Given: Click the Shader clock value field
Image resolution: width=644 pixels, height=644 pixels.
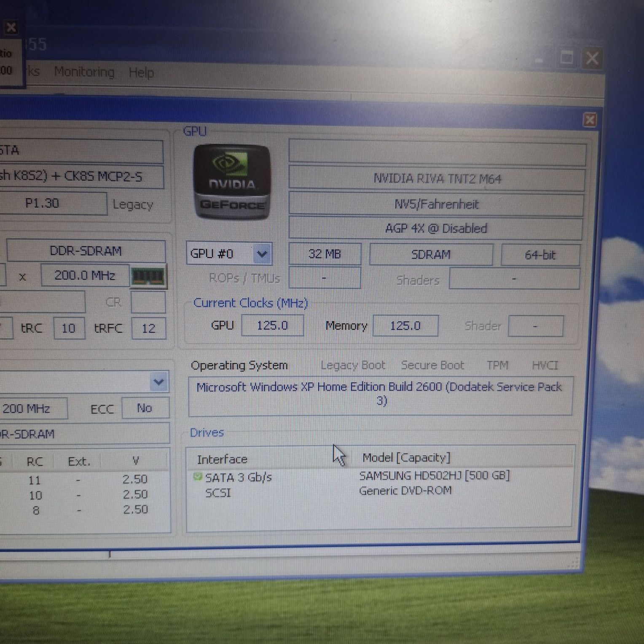Looking at the screenshot, I should coord(535,326).
